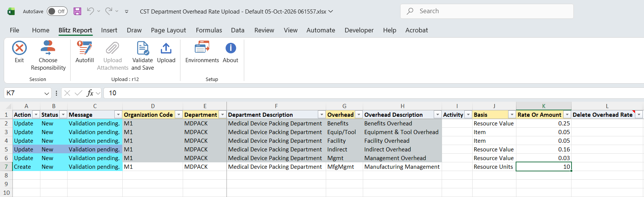This screenshot has width=644, height=197.
Task: Select the Benefits overhead cell
Action: (344, 123)
